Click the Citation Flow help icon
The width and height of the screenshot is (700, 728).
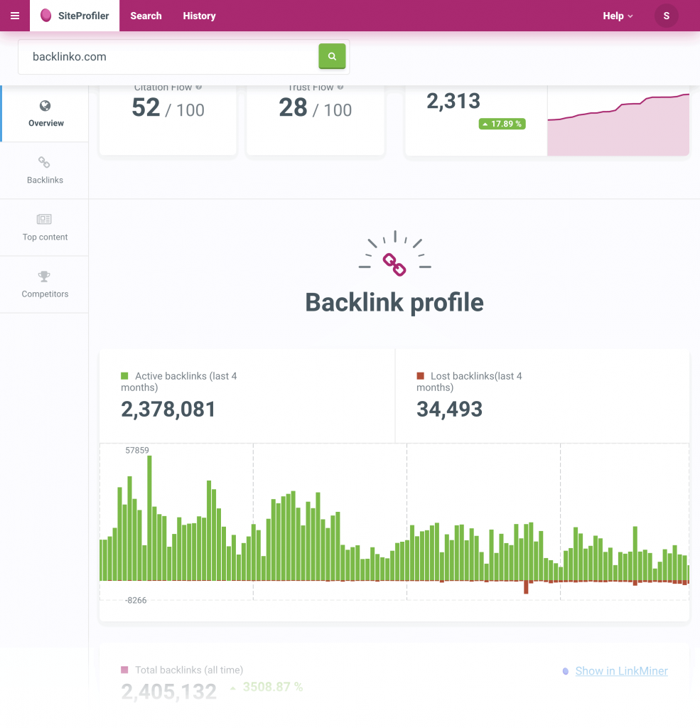click(x=199, y=87)
